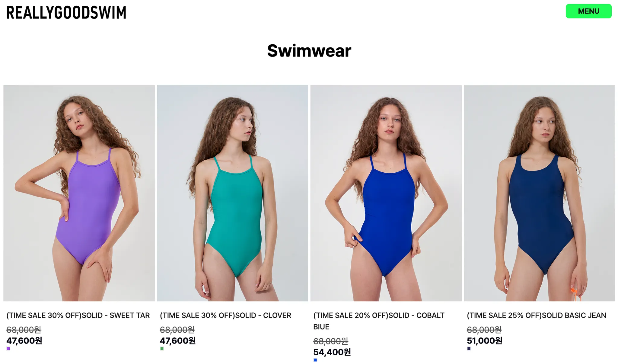Image resolution: width=618 pixels, height=364 pixels.
Task: Click the 51,000원 sale price
Action: point(485,341)
